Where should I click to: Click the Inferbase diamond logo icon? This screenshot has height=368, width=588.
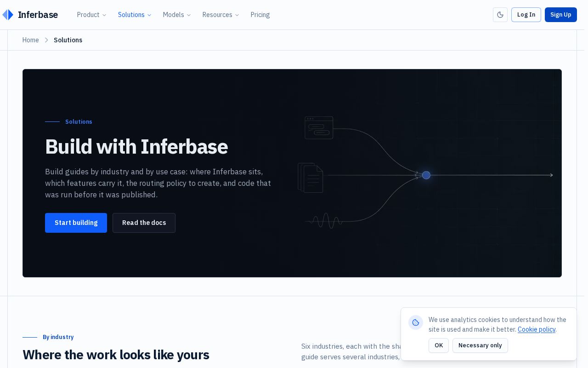[8, 15]
